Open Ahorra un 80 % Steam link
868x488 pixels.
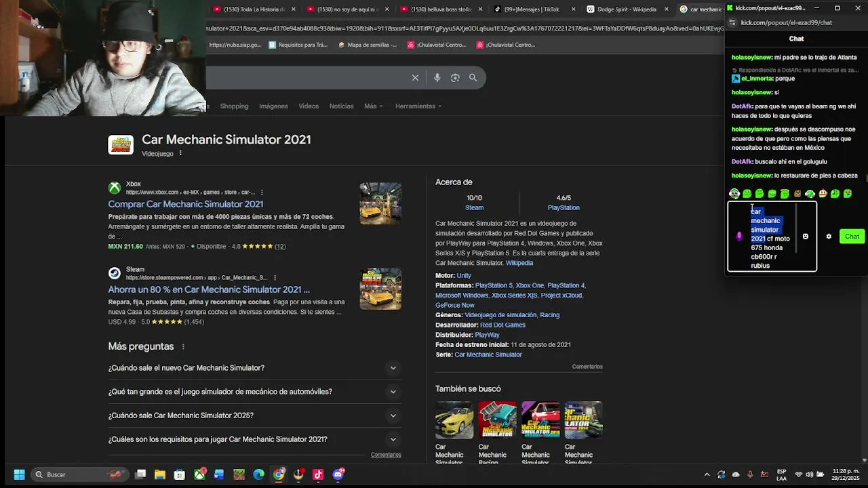pos(209,289)
